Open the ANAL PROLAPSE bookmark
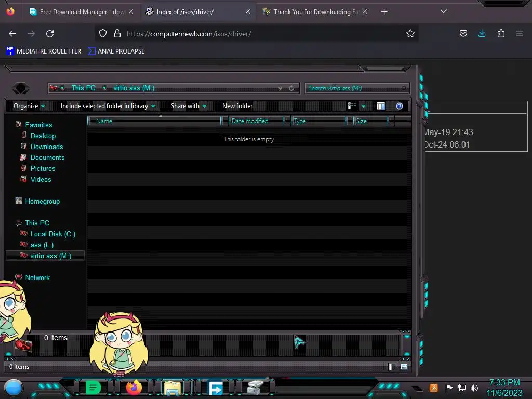The height and width of the screenshot is (399, 532). (116, 51)
